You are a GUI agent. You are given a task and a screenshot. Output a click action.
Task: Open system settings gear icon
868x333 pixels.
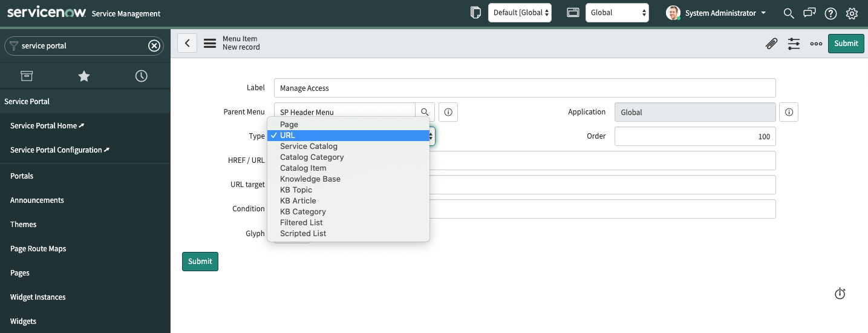coord(852,13)
